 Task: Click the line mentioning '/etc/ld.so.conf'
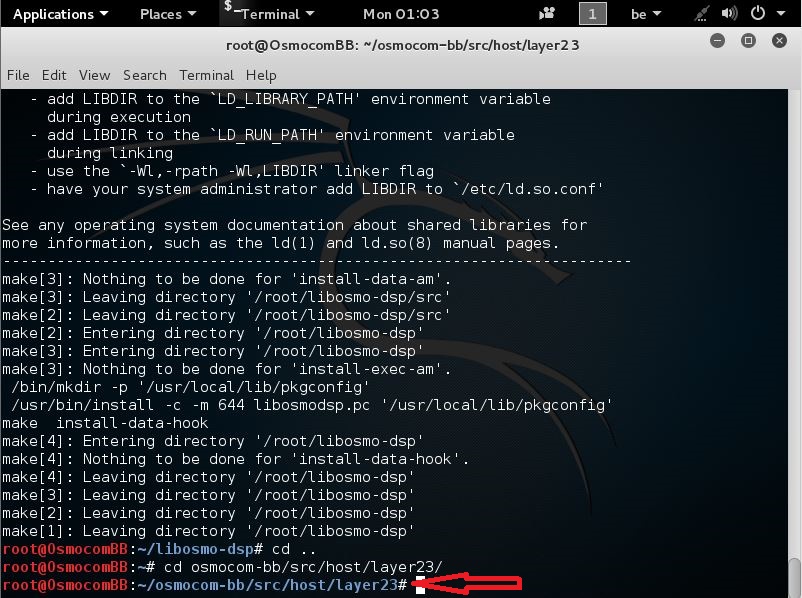(x=317, y=189)
